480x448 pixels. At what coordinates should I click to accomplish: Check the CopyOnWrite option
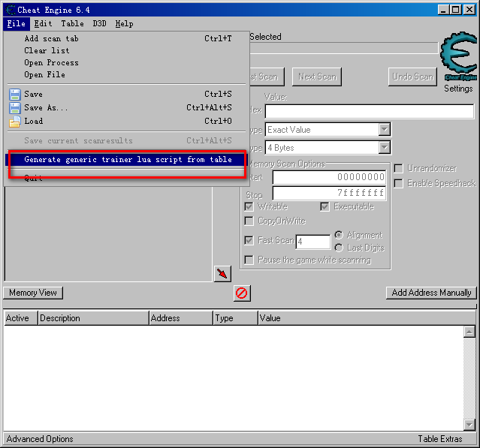[249, 221]
